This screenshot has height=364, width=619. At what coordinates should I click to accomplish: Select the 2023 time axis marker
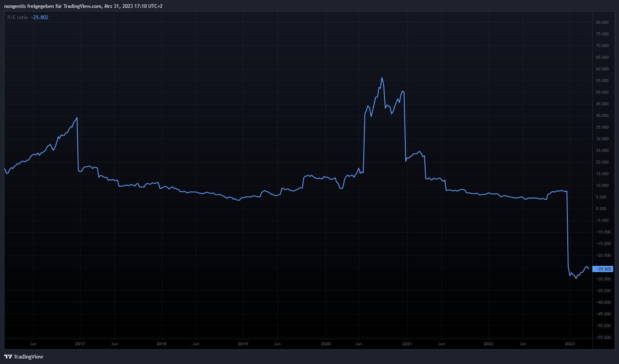point(569,344)
